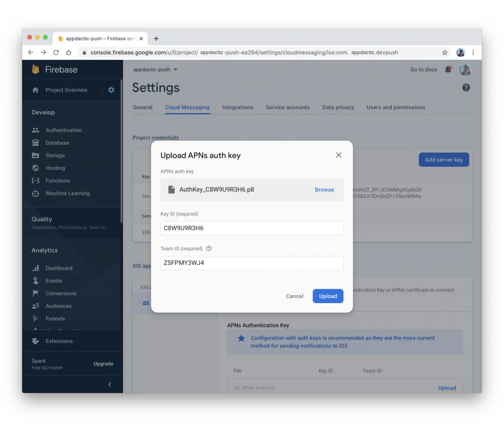Open the Users and permissions tab
504x436 pixels.
click(396, 107)
